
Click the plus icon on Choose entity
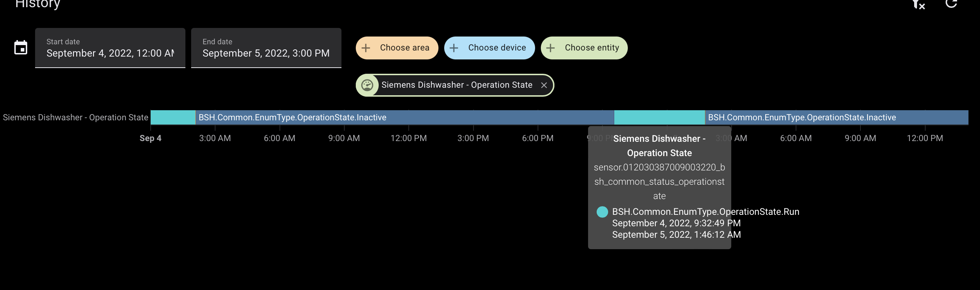click(550, 48)
